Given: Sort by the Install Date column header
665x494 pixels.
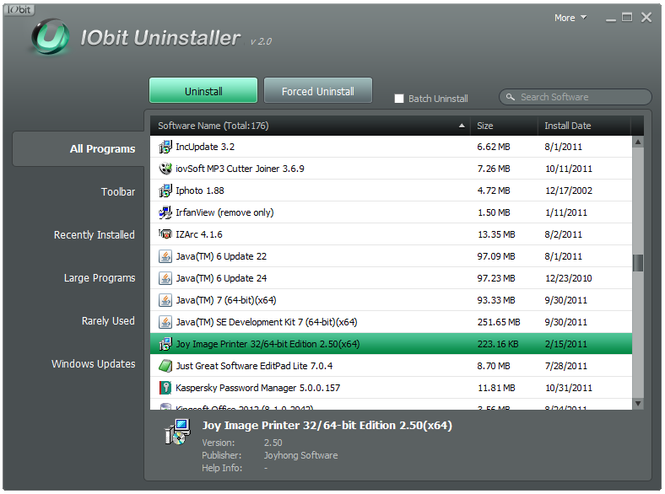Looking at the screenshot, I should pos(584,126).
